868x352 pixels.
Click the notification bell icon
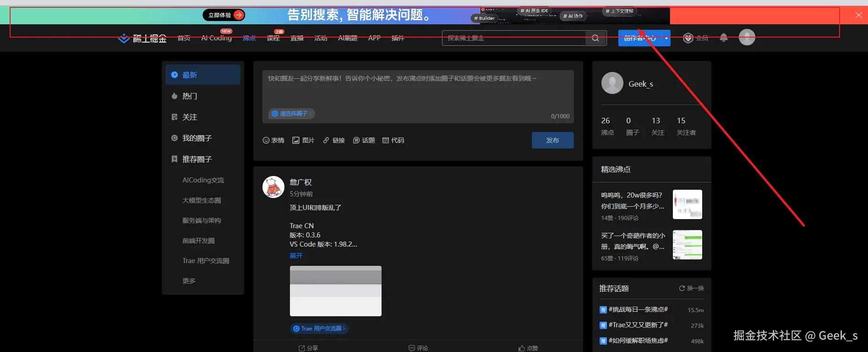(723, 38)
